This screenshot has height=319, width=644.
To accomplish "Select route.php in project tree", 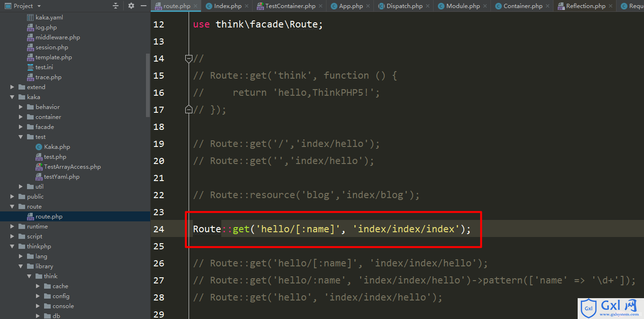I will (x=49, y=217).
